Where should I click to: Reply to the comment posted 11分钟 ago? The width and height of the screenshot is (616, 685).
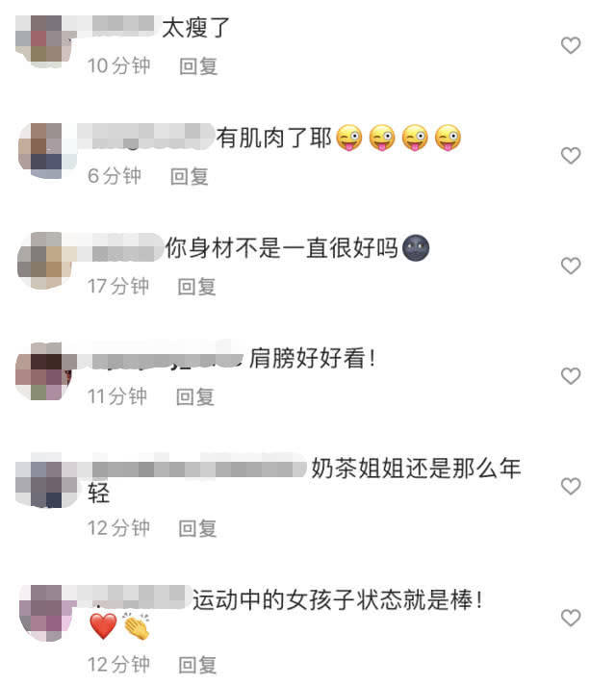coord(195,397)
